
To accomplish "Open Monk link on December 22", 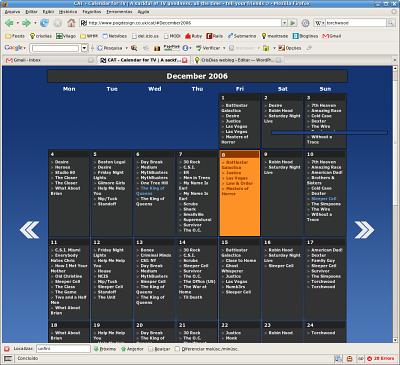I will [x=231, y=338].
